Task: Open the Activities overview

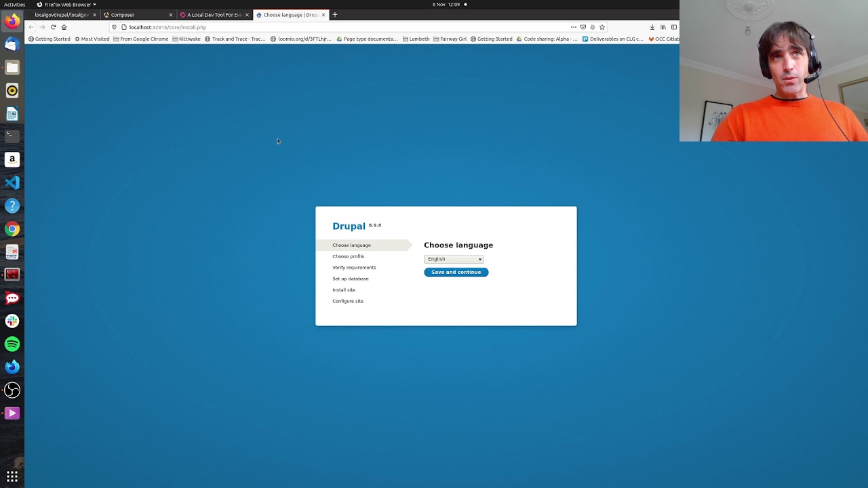Action: click(x=14, y=4)
